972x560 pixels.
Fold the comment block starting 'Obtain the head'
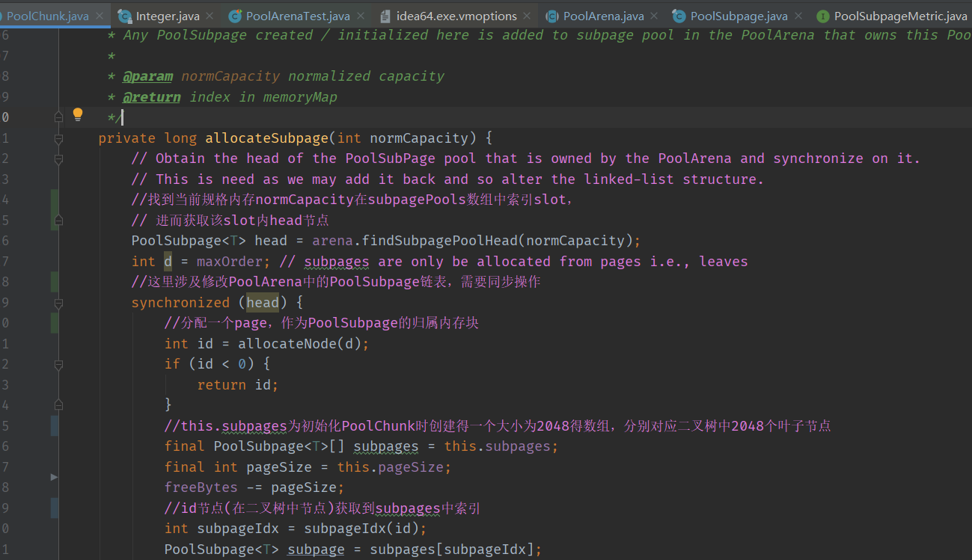(58, 159)
